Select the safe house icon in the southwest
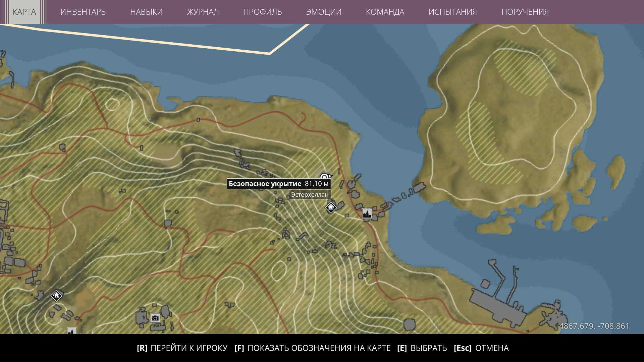This screenshot has width=644, height=362. click(56, 296)
